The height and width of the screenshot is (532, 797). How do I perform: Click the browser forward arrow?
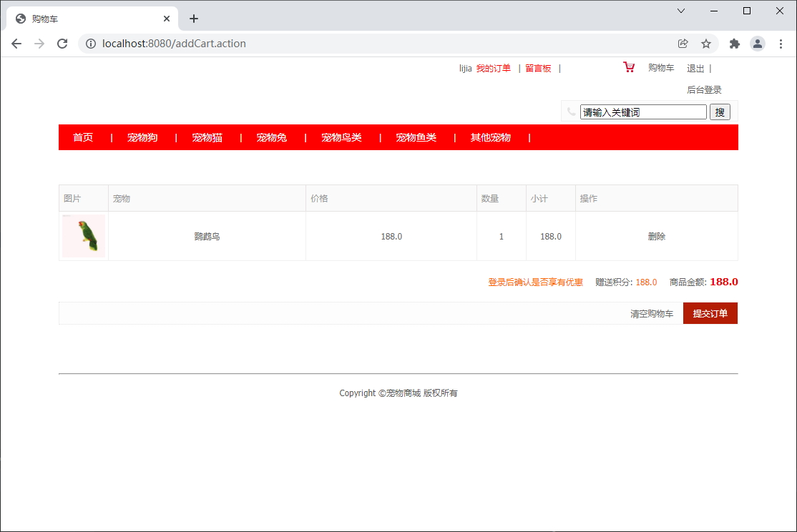[39, 44]
